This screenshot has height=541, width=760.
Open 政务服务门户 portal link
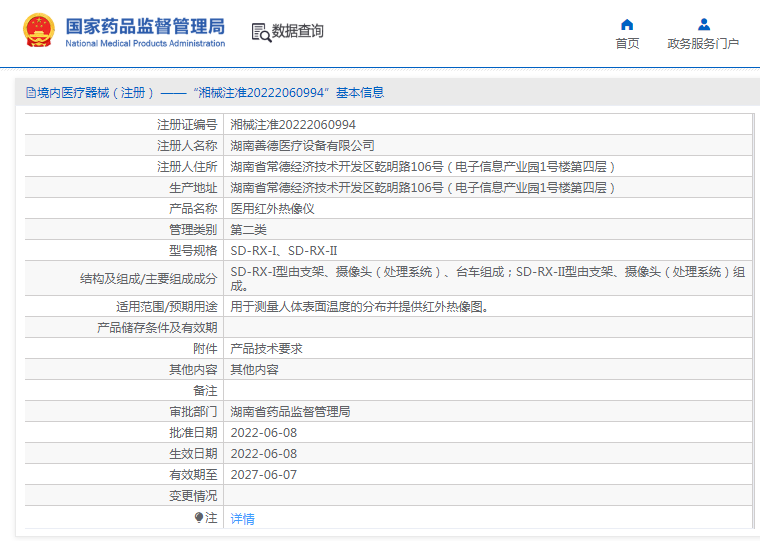click(x=703, y=44)
